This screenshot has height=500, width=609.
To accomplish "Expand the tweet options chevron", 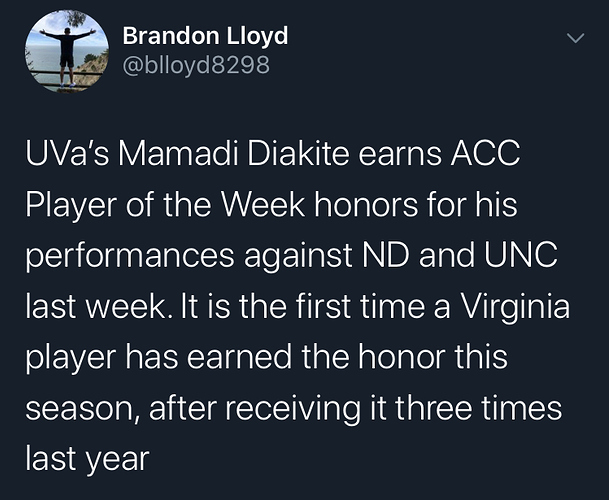I will pos(575,37).
